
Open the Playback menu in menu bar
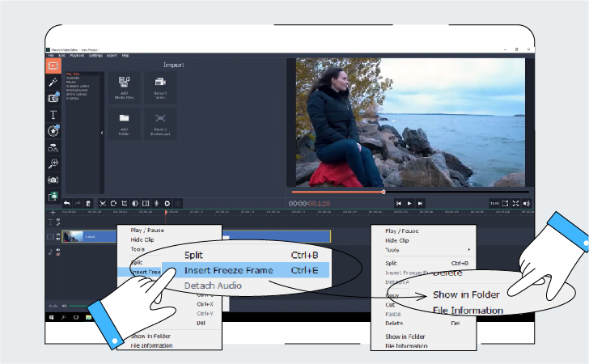[77, 56]
